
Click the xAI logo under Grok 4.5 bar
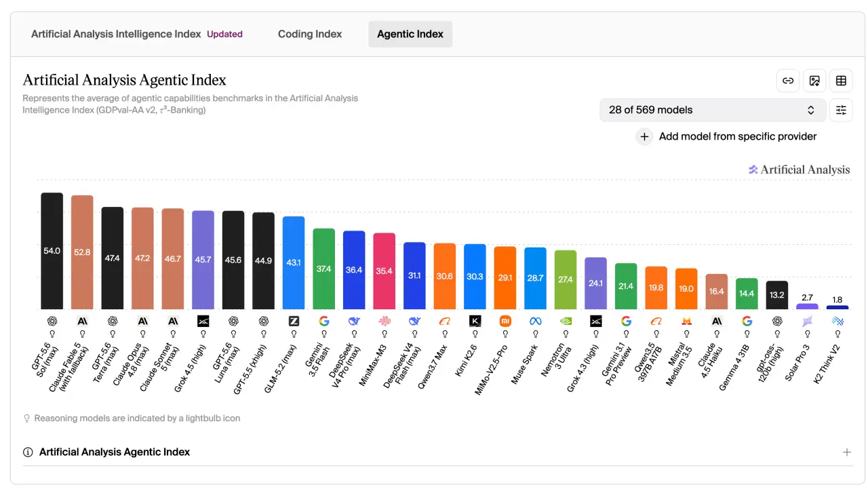coord(203,321)
